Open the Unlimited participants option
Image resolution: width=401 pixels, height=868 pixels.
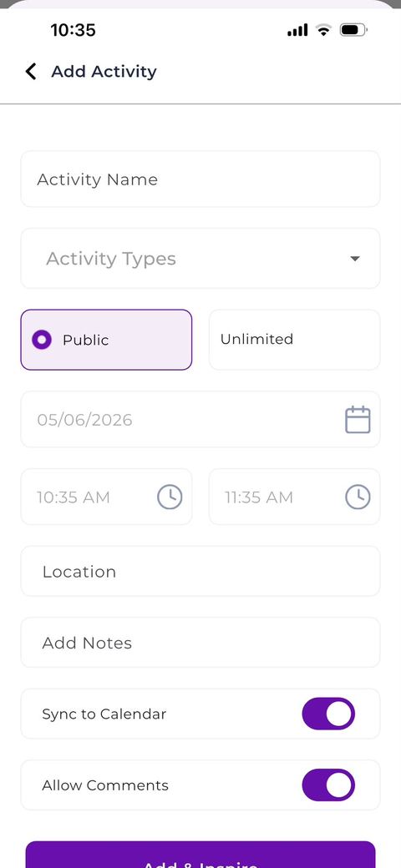coord(295,340)
